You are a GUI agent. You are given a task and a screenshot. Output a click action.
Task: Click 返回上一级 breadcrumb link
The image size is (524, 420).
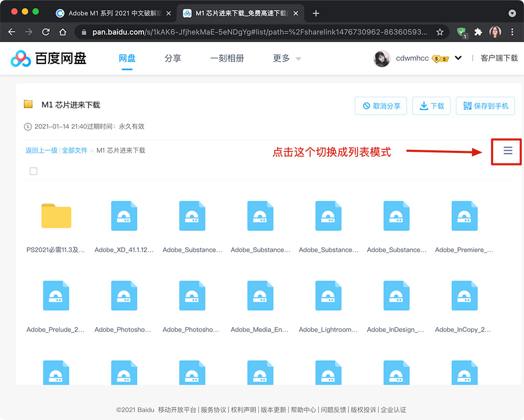pyautogui.click(x=41, y=150)
